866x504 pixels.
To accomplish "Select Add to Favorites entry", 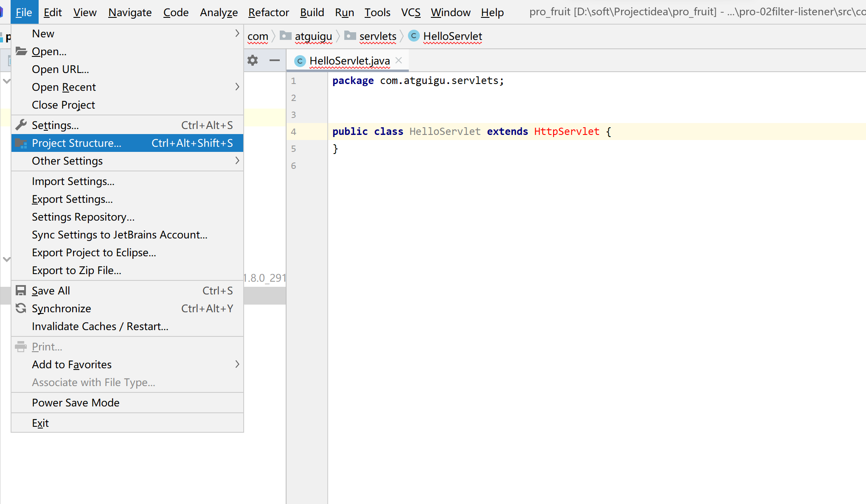I will tap(127, 364).
